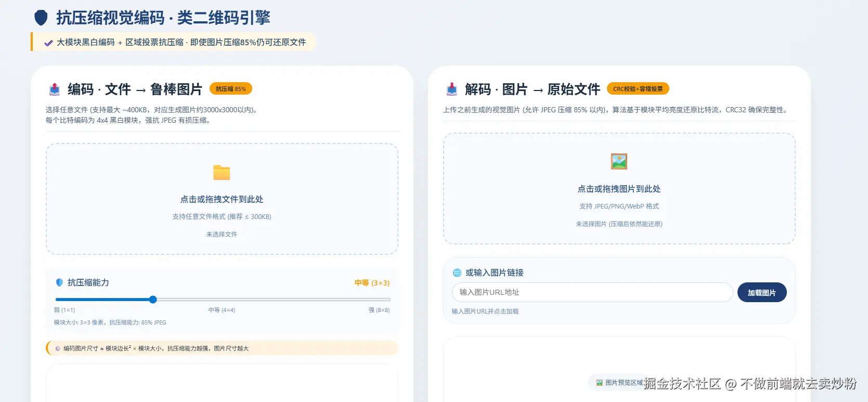
Task: Click the 输入图片URL并点击加载 hint text
Action: pyautogui.click(x=485, y=312)
